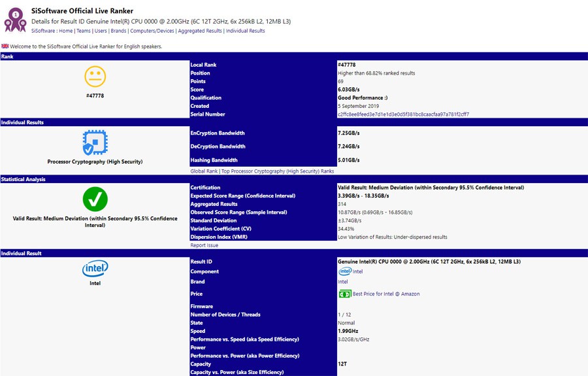The width and height of the screenshot is (588, 376).
Task: Click the Local Rank value #47778
Action: pyautogui.click(x=346, y=65)
